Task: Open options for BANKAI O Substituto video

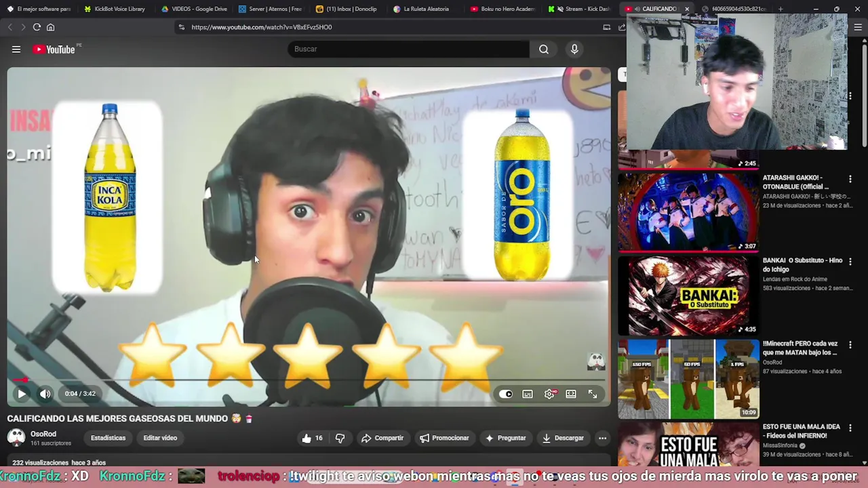Action: pyautogui.click(x=850, y=262)
